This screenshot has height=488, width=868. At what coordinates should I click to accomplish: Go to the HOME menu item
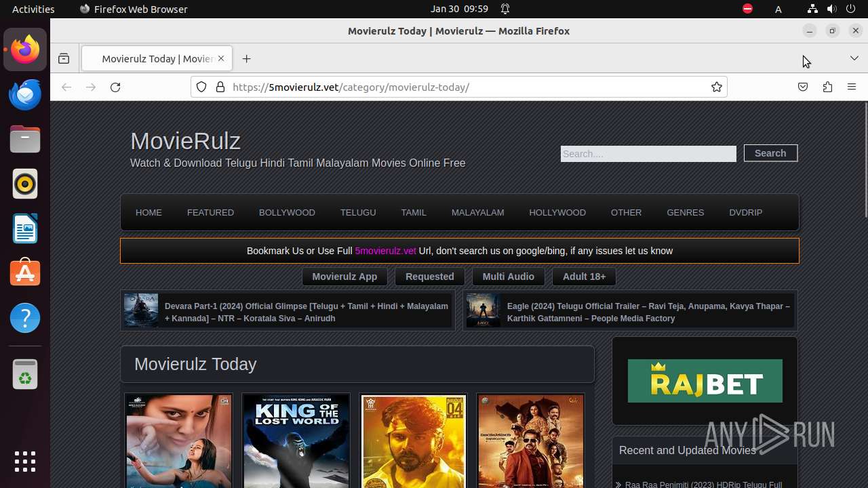pos(149,213)
